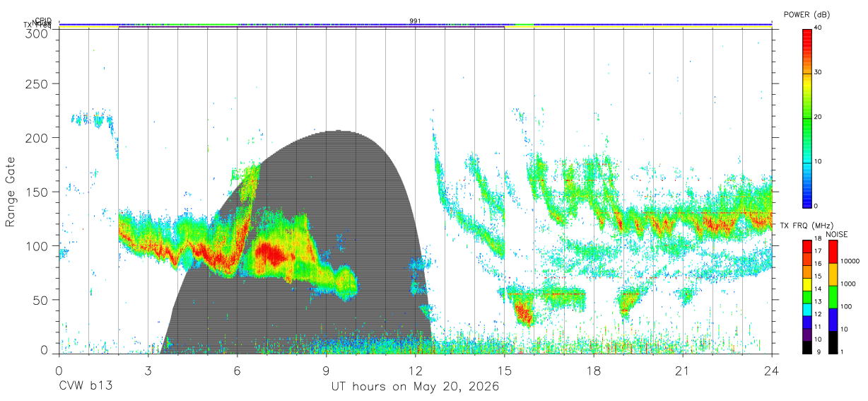
Task: Click the 6 tick on the UT hours axis
Action: point(237,371)
